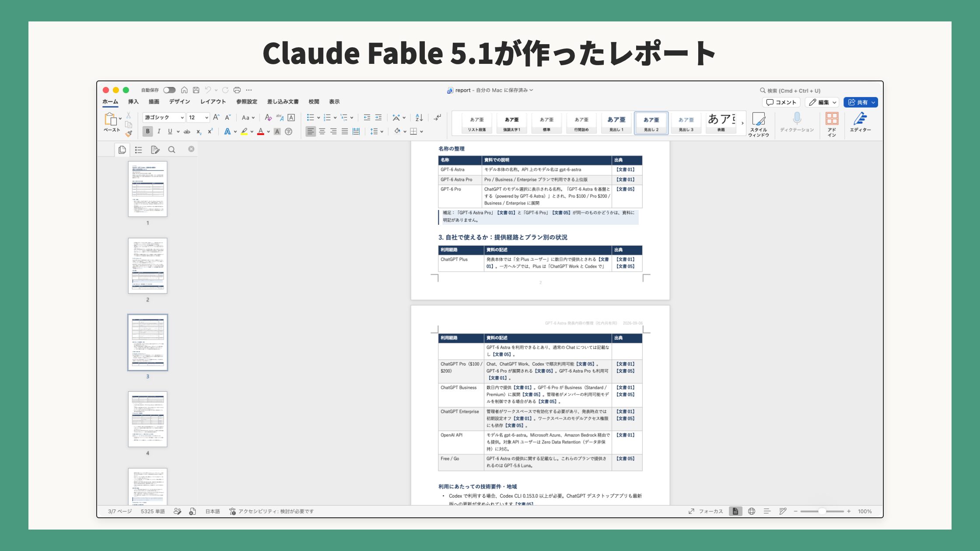Screen dimensions: 980x551
Task: Click the Save disk icon
Action: (x=196, y=90)
